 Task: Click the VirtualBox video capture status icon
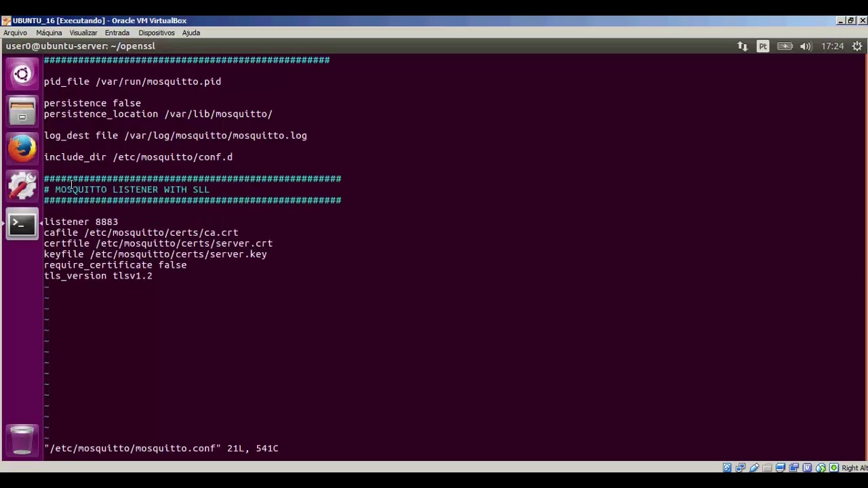794,468
